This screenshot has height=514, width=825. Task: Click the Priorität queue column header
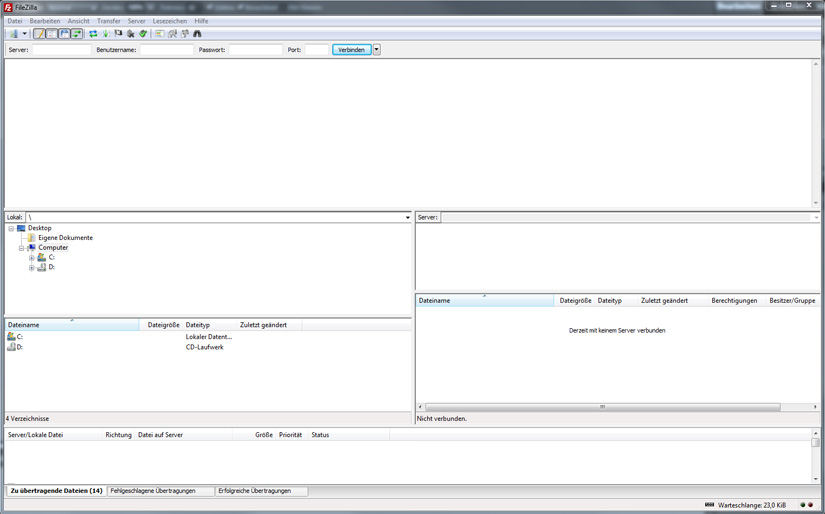[290, 435]
